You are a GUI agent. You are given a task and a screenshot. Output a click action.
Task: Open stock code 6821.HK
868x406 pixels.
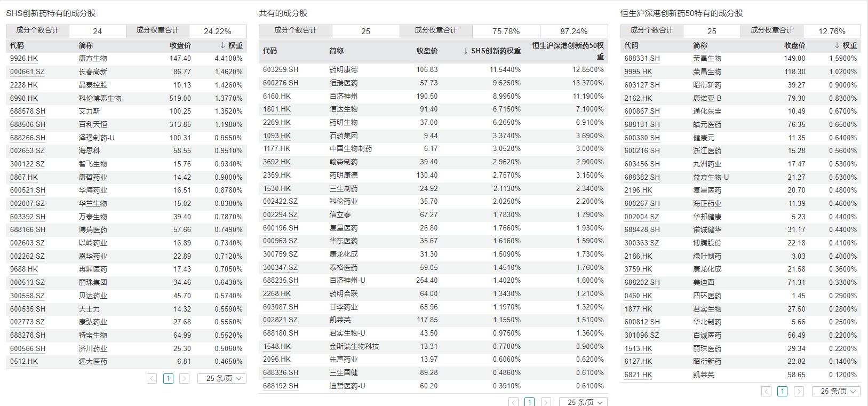[x=638, y=375]
